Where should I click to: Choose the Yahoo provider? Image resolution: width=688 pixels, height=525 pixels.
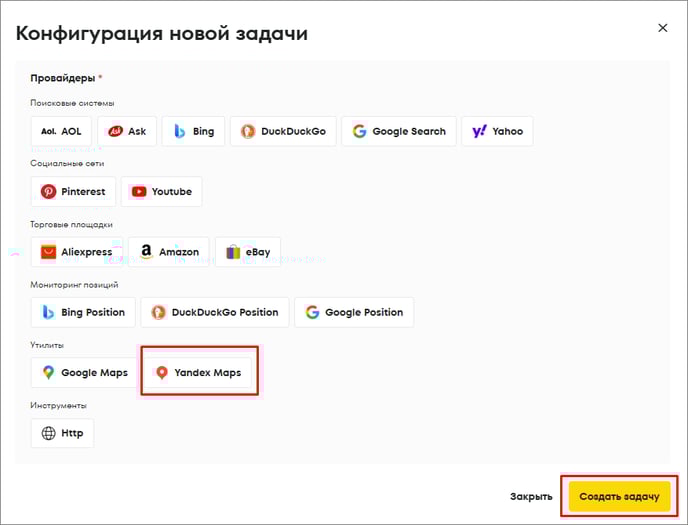pos(497,131)
